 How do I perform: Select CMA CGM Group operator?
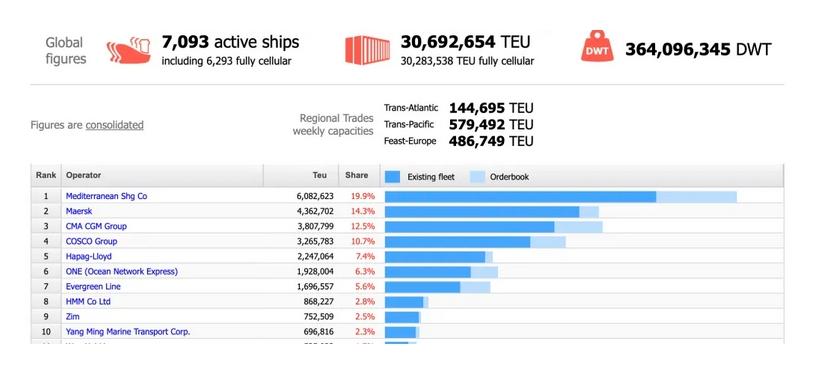click(96, 227)
